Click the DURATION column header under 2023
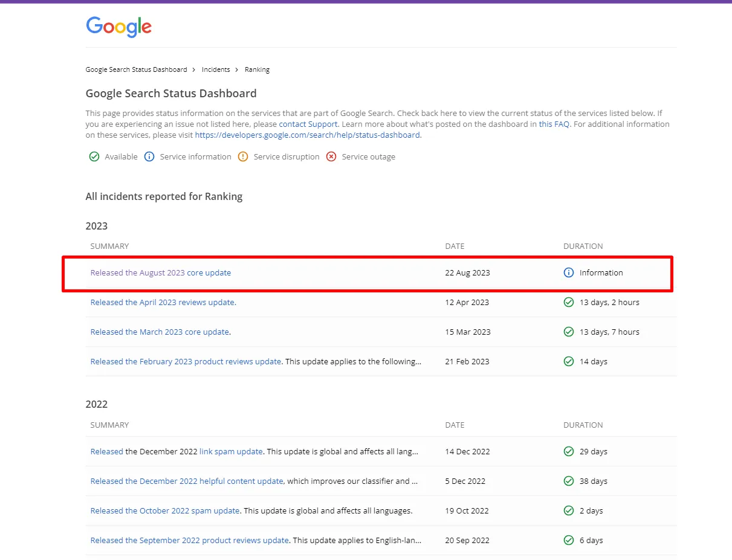Image resolution: width=732 pixels, height=560 pixels. [583, 246]
